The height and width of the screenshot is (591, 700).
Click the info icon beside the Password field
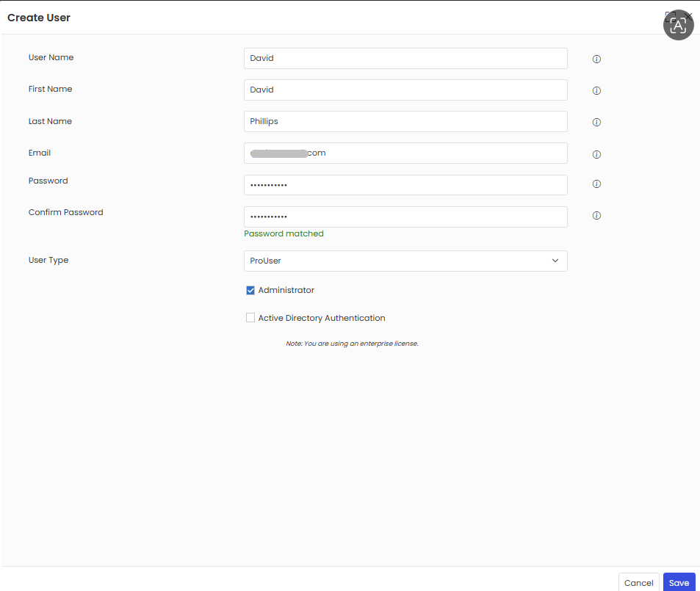pyautogui.click(x=596, y=184)
